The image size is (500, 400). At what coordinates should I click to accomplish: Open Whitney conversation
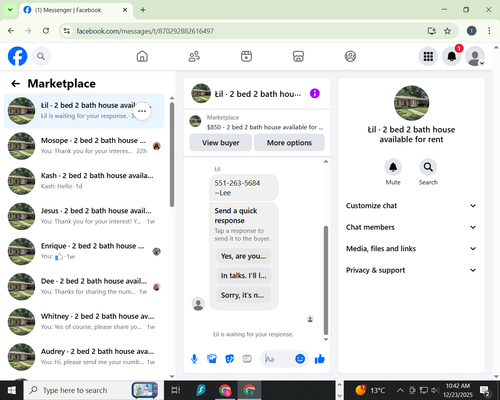[x=84, y=321]
